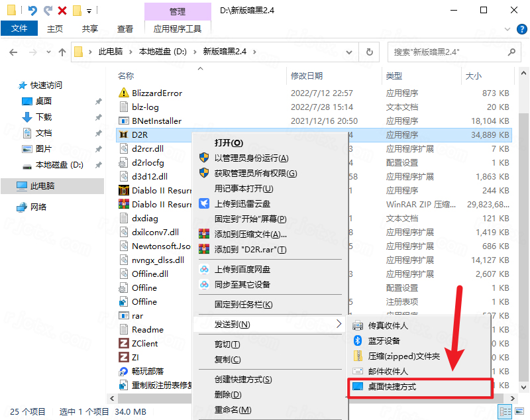Expand the ribbon with the chevron

pos(507,29)
